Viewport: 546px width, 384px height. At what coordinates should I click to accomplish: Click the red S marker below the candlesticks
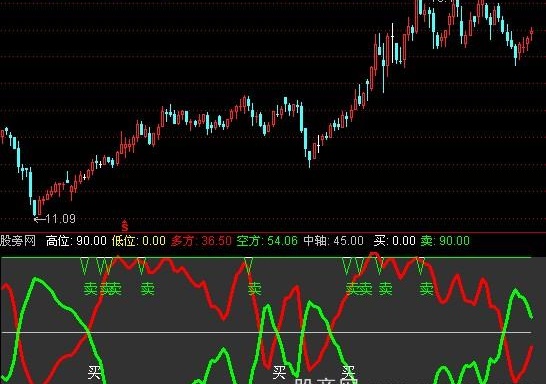pyautogui.click(x=125, y=226)
